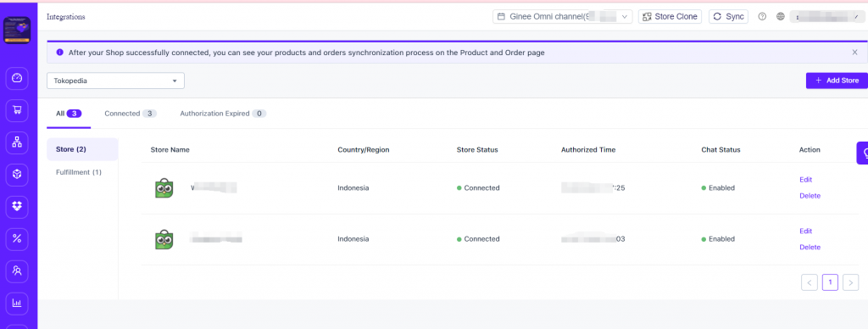Open the inventory cube icon in sidebar
Image resolution: width=868 pixels, height=329 pixels.
17,175
